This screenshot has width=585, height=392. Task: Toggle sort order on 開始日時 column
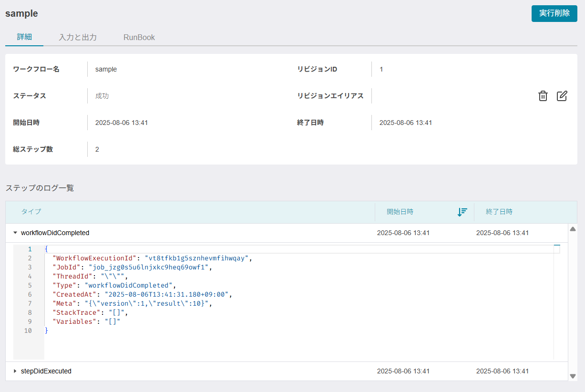point(462,212)
